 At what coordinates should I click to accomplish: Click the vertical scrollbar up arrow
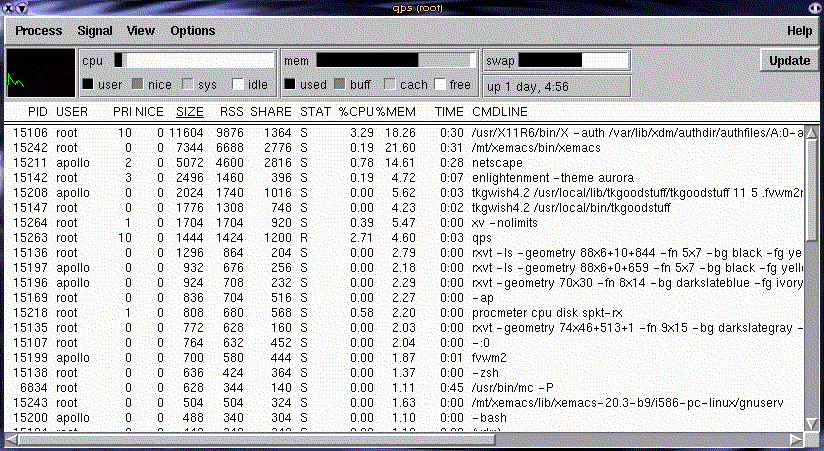[811, 130]
